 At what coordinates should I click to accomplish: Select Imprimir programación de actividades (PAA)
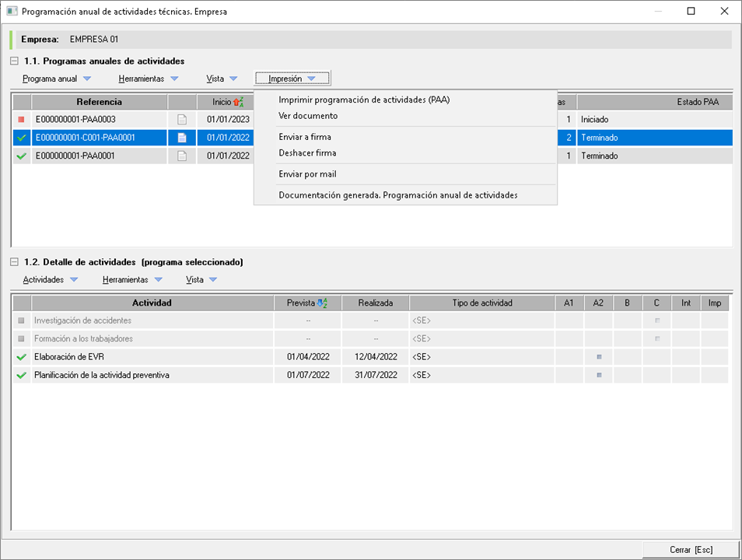(364, 100)
